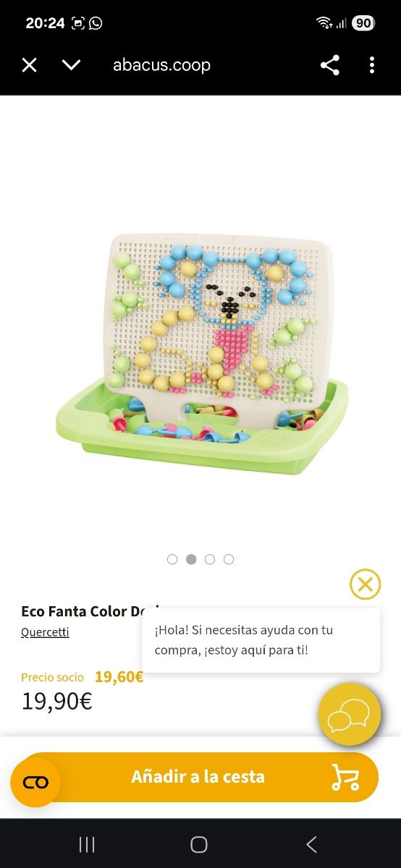Screen dimensions: 401x868
Task: Expand the chevron menu beside abacus.coop
Action: tap(71, 65)
